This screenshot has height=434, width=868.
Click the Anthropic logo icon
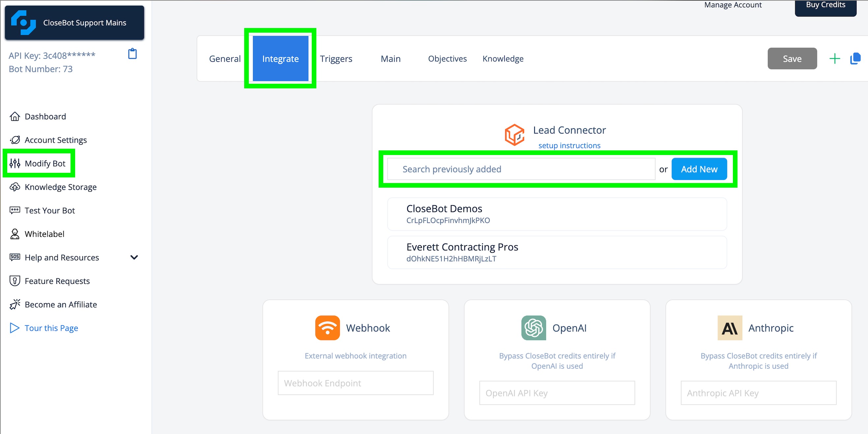click(730, 328)
